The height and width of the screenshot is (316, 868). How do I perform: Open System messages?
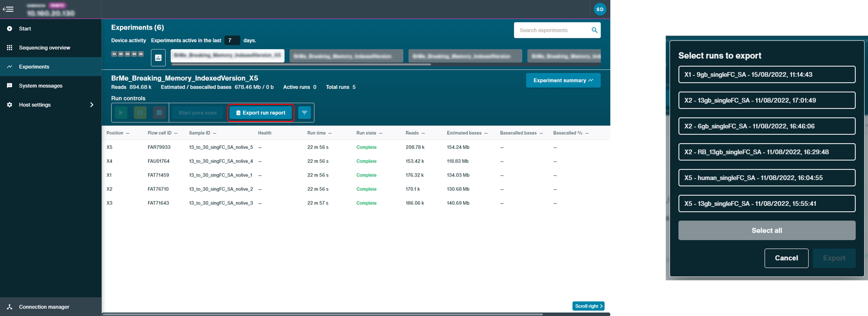pos(51,86)
